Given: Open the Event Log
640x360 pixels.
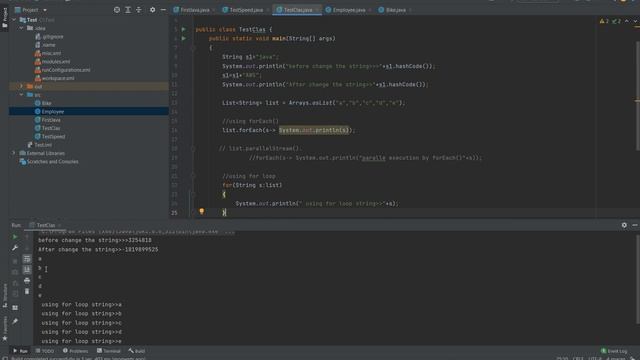Looking at the screenshot, I should click(x=614, y=351).
